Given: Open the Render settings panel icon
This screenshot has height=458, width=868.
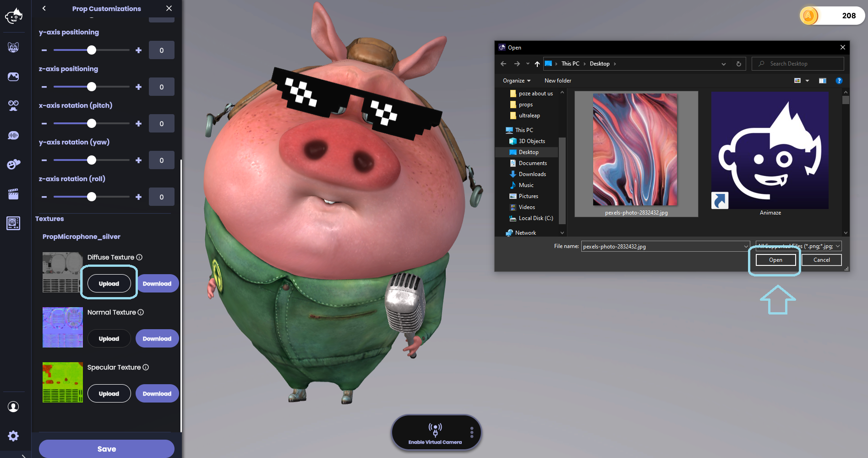Looking at the screenshot, I should pos(14,223).
